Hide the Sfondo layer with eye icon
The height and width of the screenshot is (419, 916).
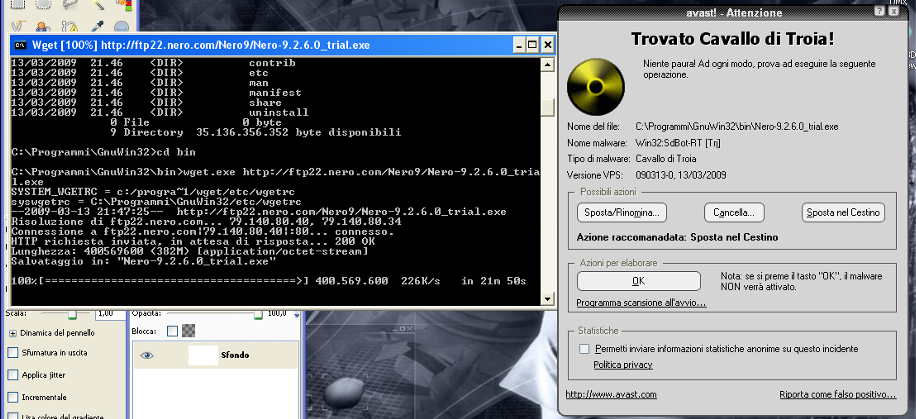click(147, 355)
